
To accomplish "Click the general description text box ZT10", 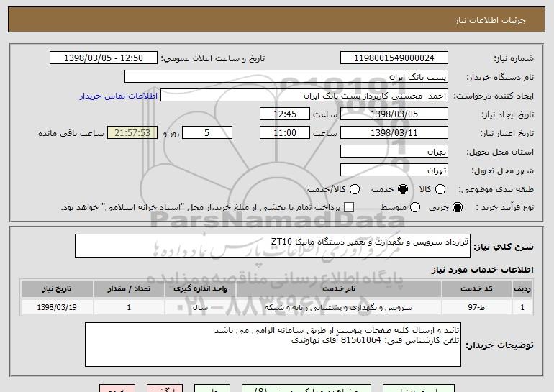I will point(273,246).
